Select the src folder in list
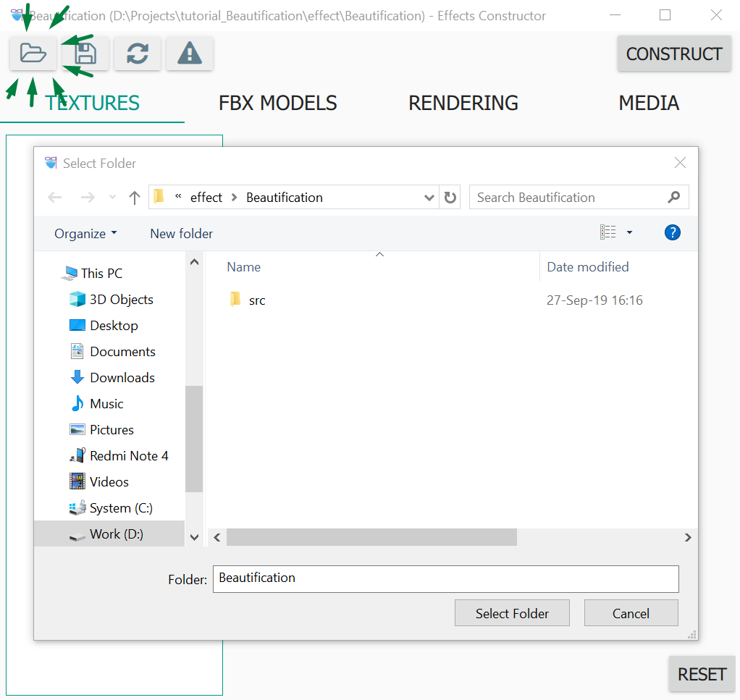 [256, 300]
